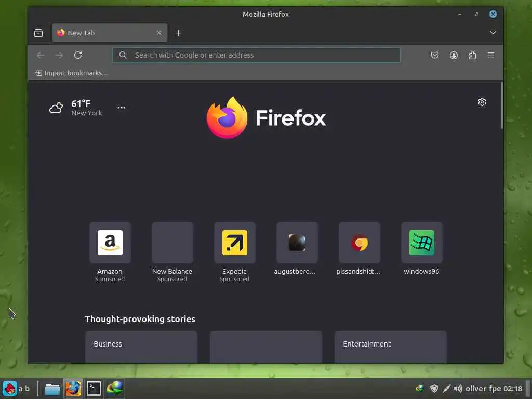Close the New Tab tab
This screenshot has height=399, width=532.
[x=159, y=33]
